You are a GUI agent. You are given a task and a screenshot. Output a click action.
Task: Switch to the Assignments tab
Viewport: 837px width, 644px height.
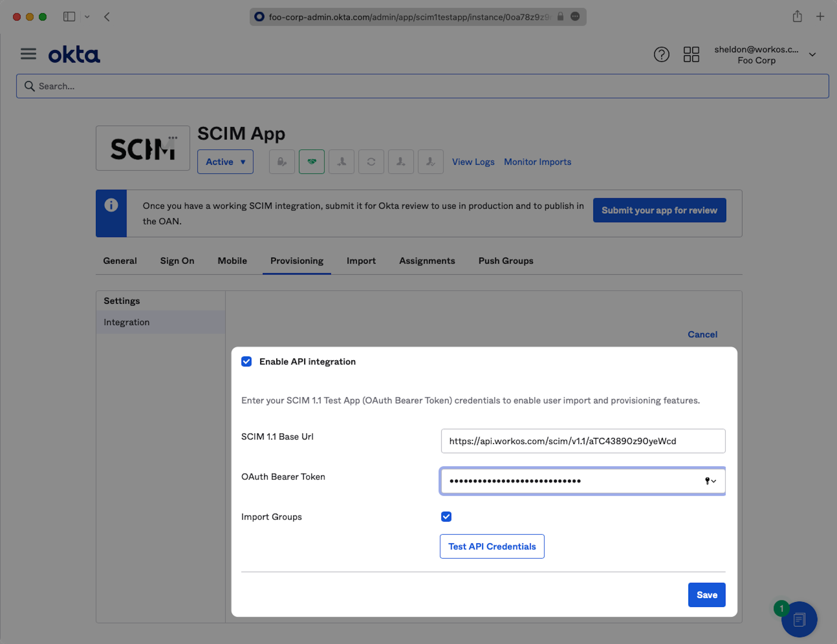pyautogui.click(x=427, y=261)
